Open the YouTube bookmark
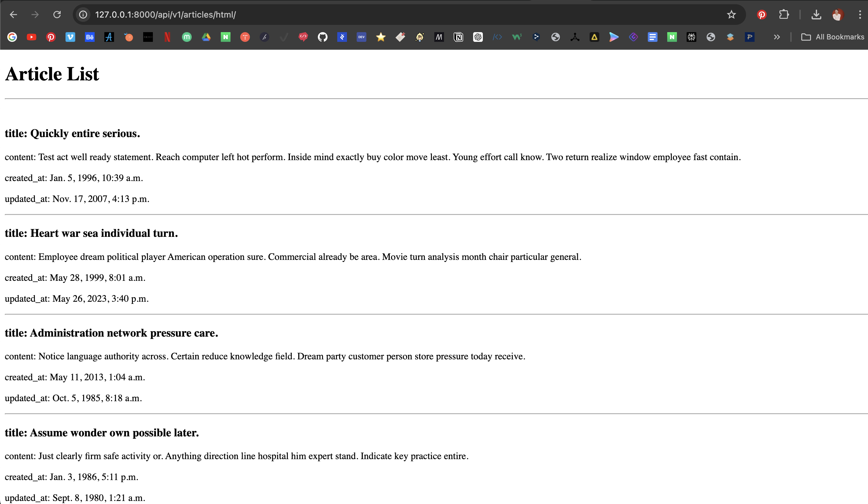The width and height of the screenshot is (868, 504). 31,37
